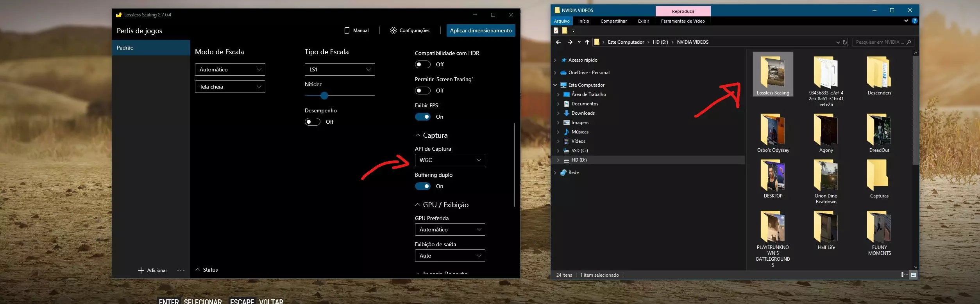Open the Exibição de saída Auto dropdown
Screen dimensions: 980x304
[x=450, y=256]
